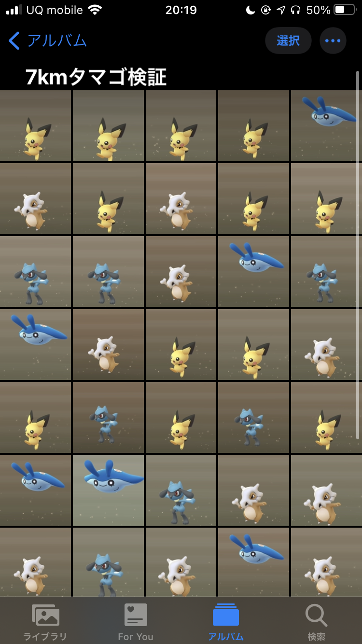Tap the back chevron next to アルバム
362x644 pixels.
[14, 41]
